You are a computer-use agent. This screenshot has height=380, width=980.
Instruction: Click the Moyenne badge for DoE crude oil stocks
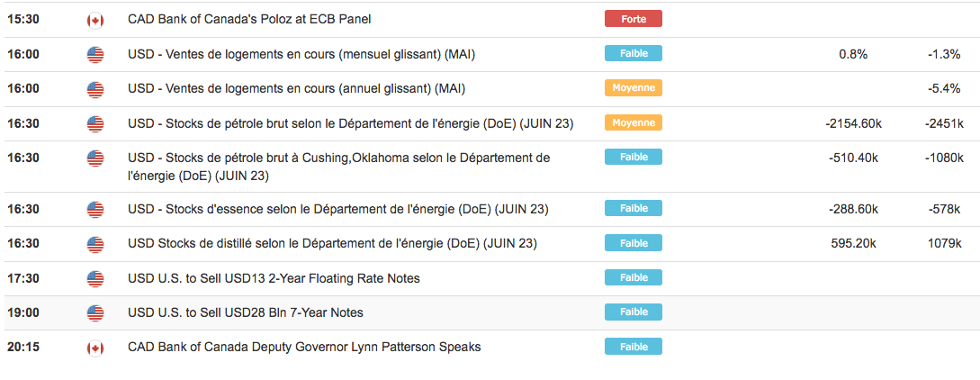[633, 122]
